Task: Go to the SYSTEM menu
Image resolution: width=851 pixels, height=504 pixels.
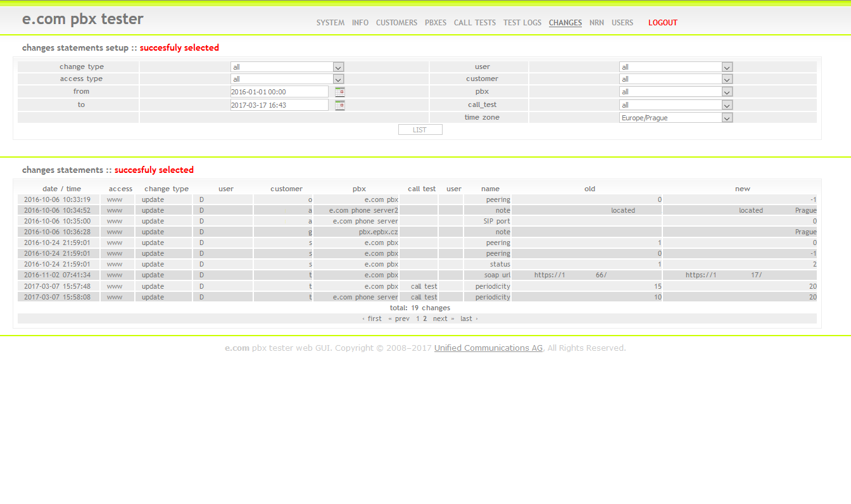Action: (331, 23)
